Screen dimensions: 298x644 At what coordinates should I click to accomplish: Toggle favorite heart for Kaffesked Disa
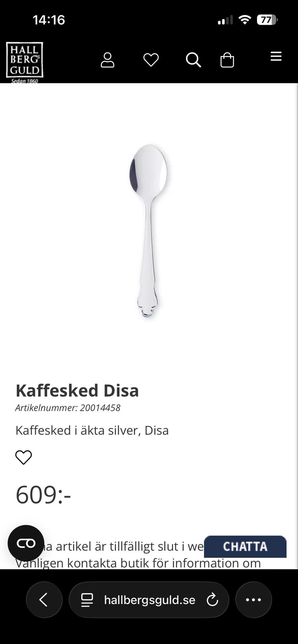point(24,457)
